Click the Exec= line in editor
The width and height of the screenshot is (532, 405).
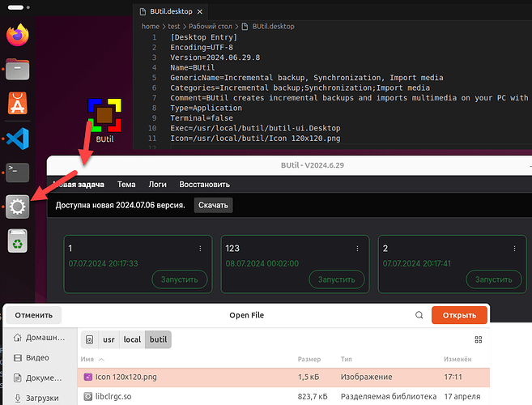(x=255, y=128)
